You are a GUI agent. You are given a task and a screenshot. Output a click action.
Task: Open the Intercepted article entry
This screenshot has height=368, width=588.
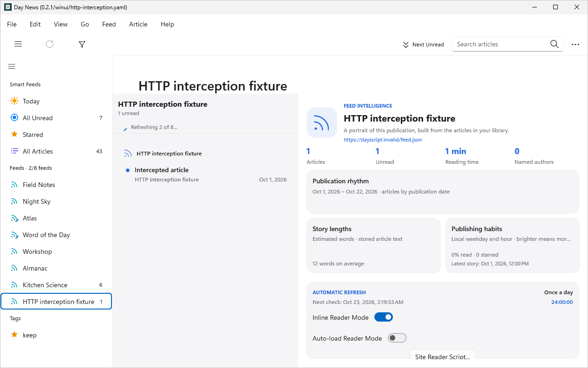tap(205, 174)
